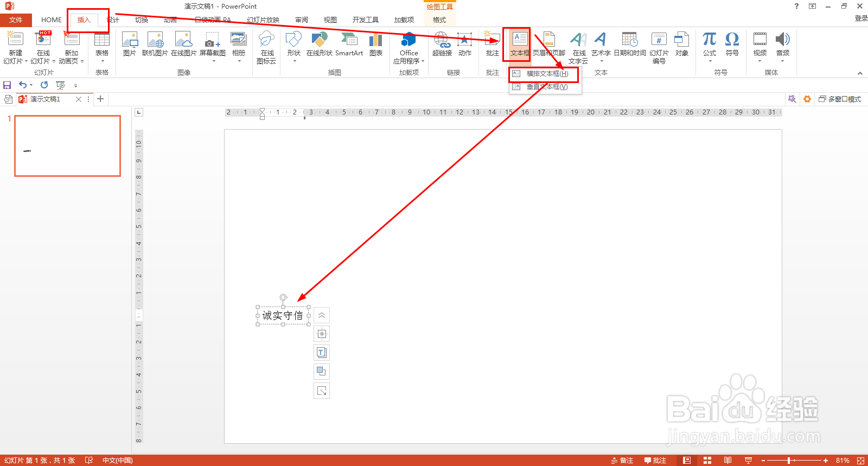This screenshot has height=466, width=868.
Task: Click the zoom in plus button
Action: click(x=826, y=461)
